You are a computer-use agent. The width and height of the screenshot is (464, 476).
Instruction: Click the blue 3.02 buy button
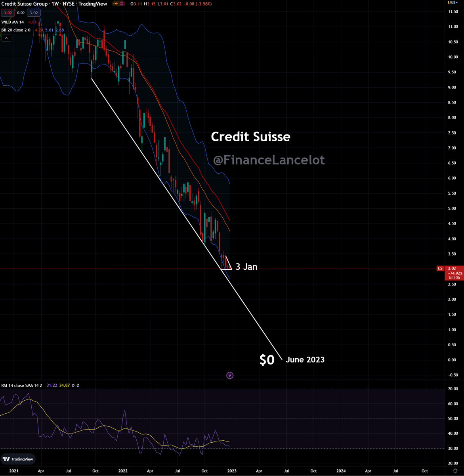click(x=33, y=12)
